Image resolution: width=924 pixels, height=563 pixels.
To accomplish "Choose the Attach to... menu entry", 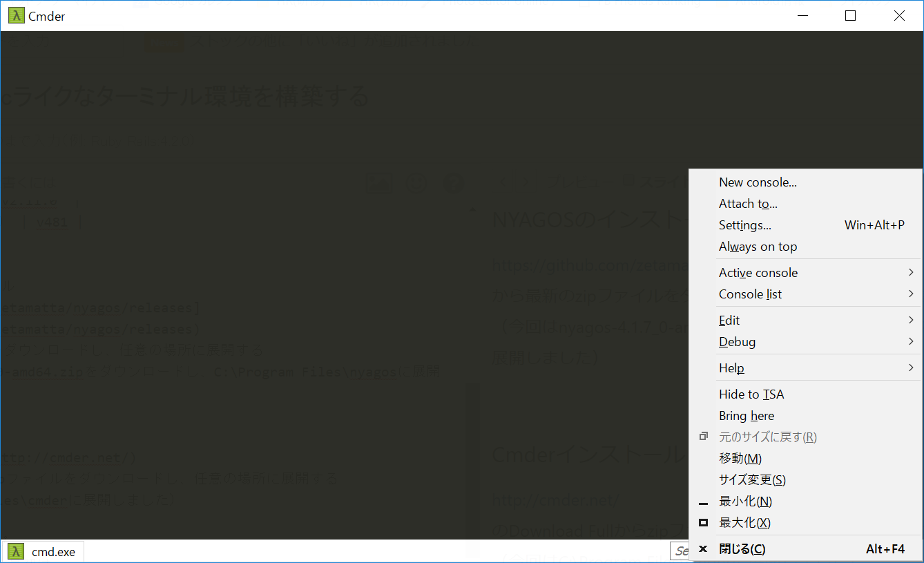I will point(805,204).
